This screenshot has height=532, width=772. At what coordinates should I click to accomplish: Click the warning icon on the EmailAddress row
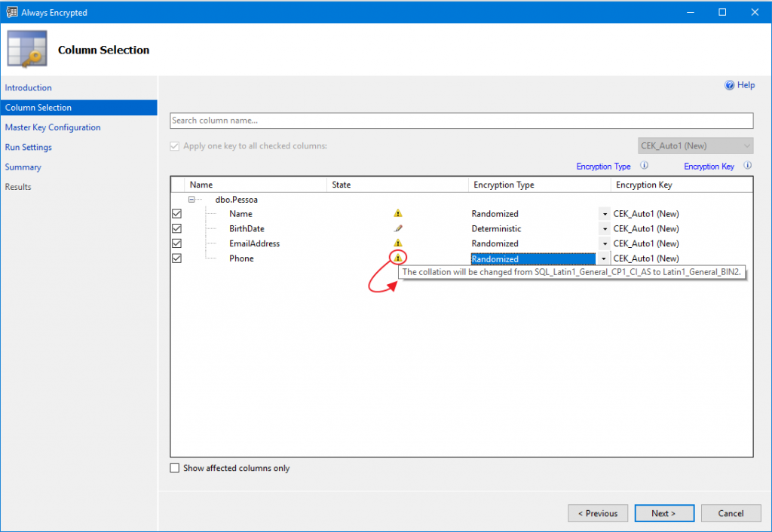397,243
